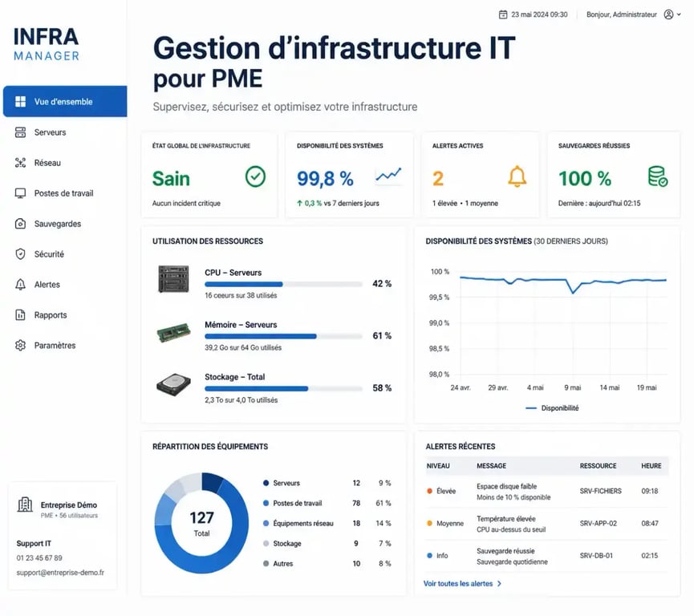The width and height of the screenshot is (694, 616).
Task: Open the account dropdown arrow
Action: click(679, 14)
